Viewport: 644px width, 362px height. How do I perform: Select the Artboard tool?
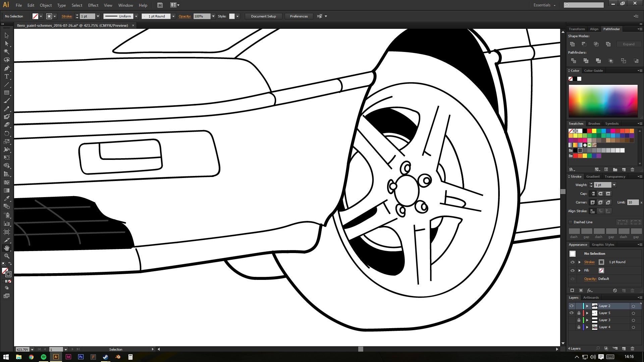point(6,232)
